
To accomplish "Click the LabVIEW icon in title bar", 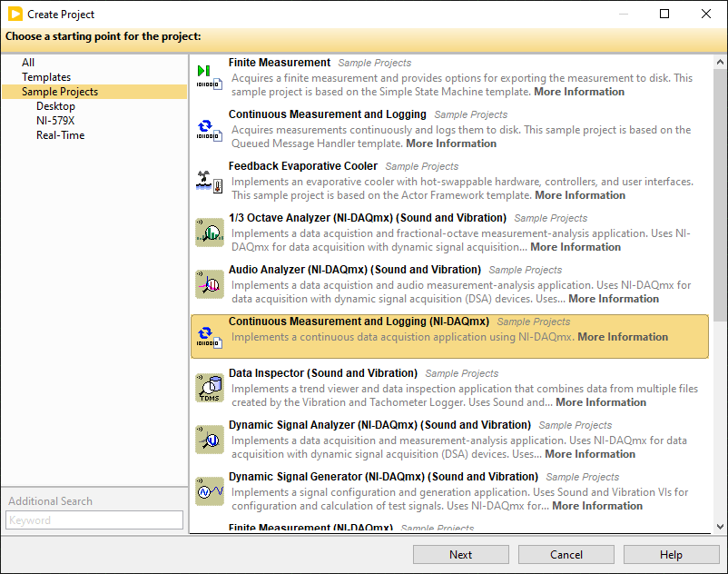I will (15, 14).
